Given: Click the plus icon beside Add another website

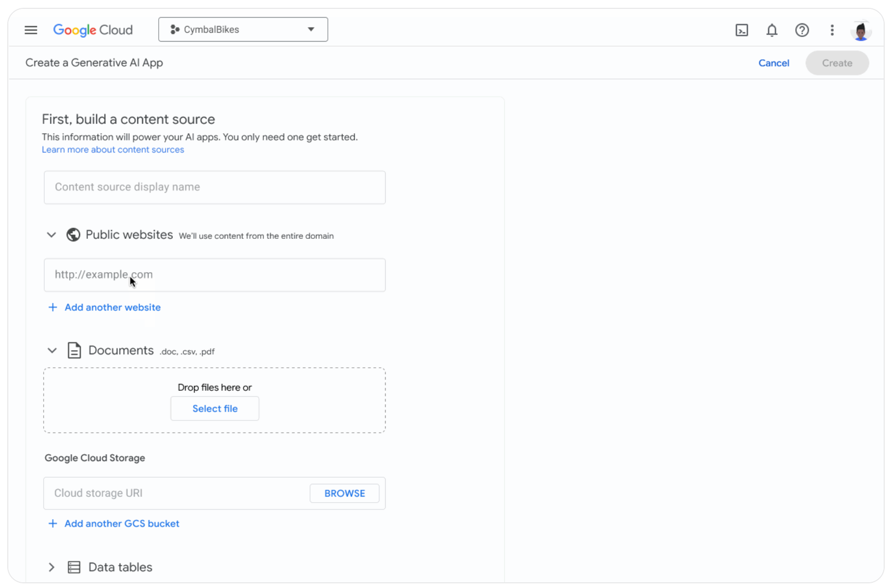Looking at the screenshot, I should pos(53,308).
